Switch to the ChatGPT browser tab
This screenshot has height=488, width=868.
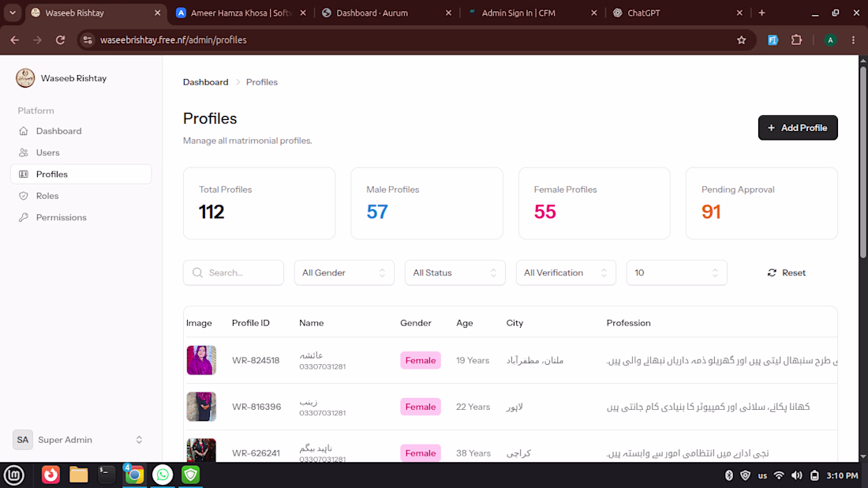[678, 13]
